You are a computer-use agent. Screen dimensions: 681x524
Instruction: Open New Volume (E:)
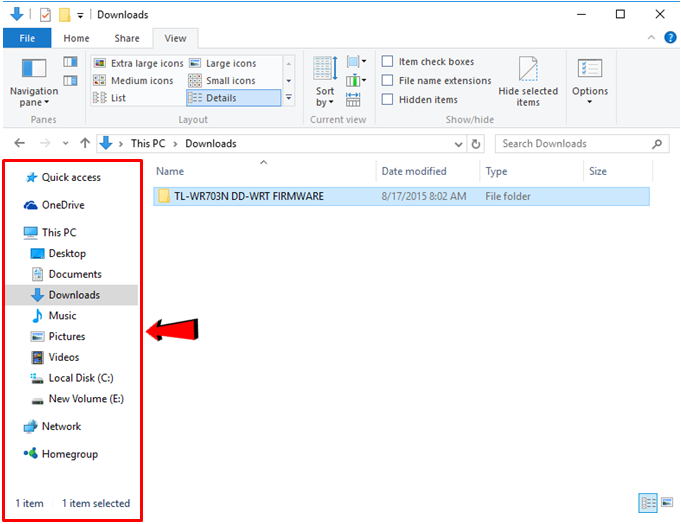77,399
